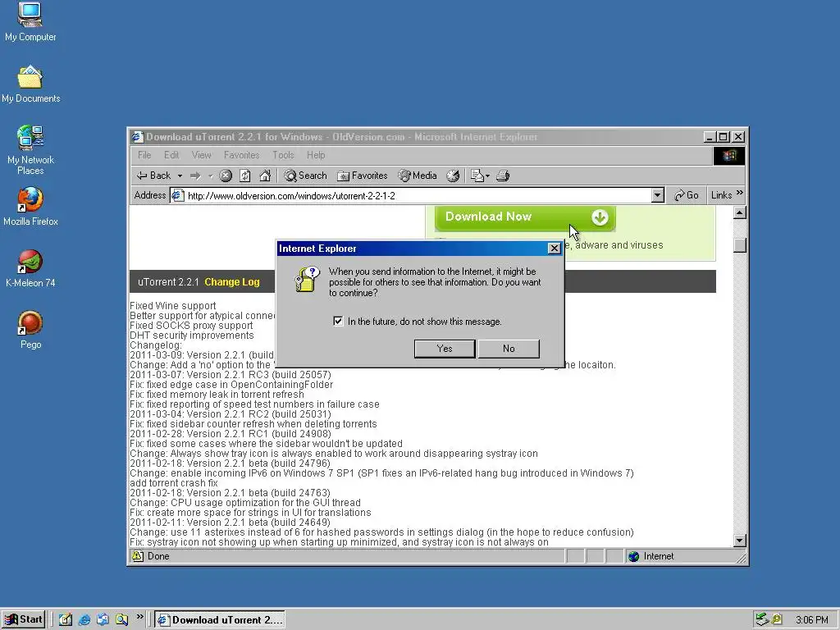Open the View menu

202,155
